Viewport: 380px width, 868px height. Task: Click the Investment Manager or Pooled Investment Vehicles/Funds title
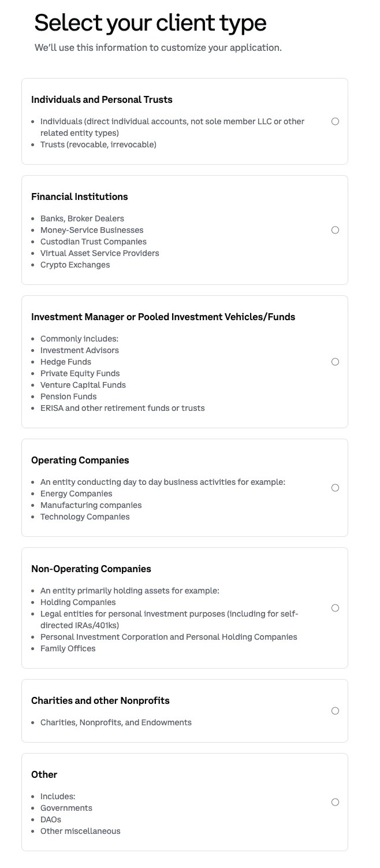163,317
